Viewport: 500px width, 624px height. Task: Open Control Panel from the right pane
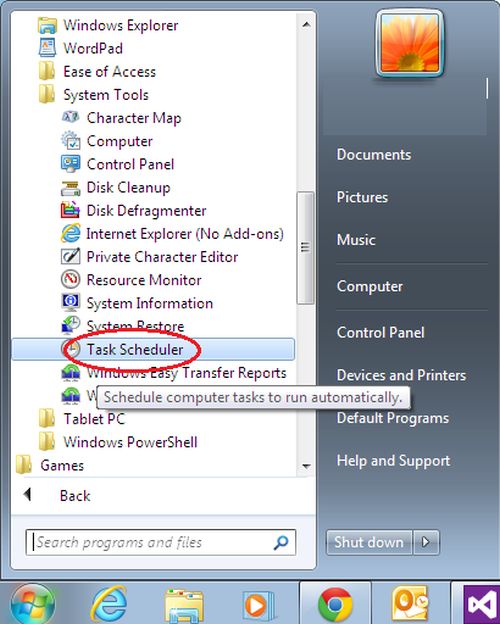(381, 332)
